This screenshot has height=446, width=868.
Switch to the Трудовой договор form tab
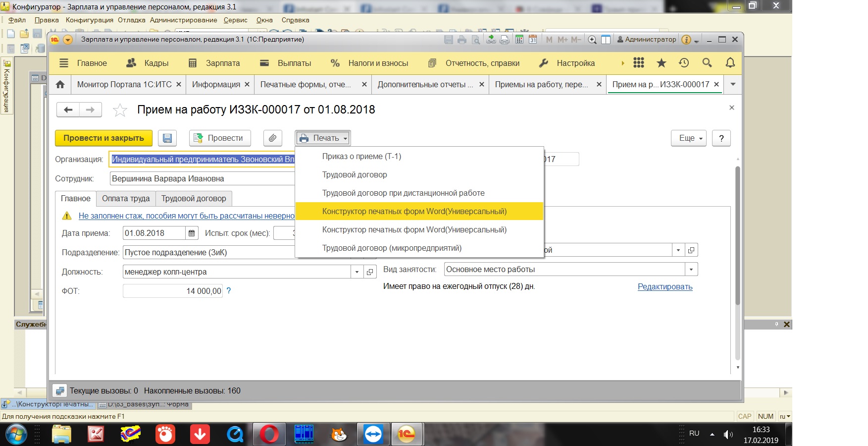pos(194,198)
